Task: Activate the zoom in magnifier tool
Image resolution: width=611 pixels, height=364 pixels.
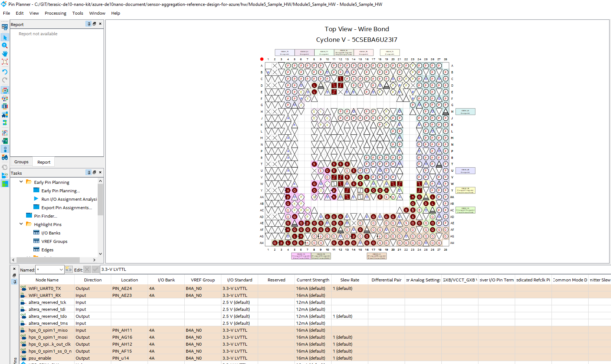Action: (x=5, y=45)
